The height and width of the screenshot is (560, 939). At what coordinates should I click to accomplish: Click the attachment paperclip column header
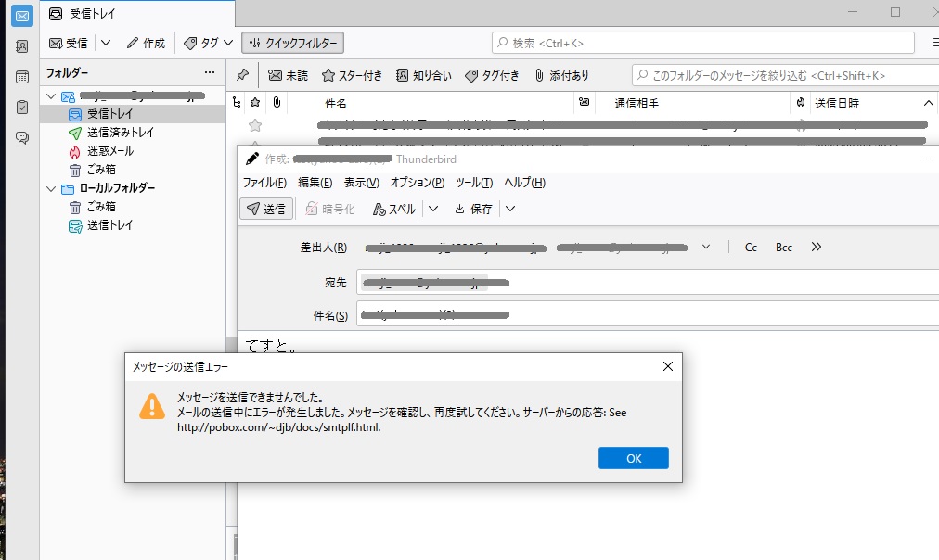point(276,102)
